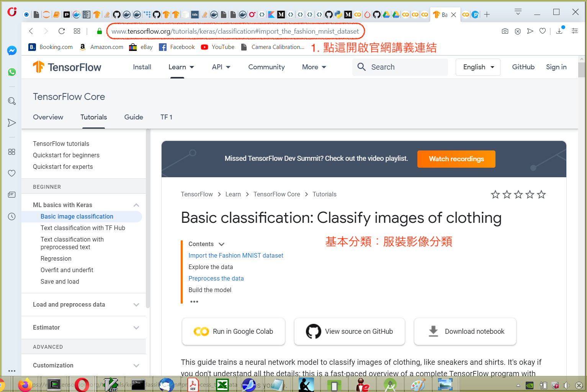This screenshot has height=392, width=587.
Task: Expand the Estimator section
Action: (x=136, y=328)
